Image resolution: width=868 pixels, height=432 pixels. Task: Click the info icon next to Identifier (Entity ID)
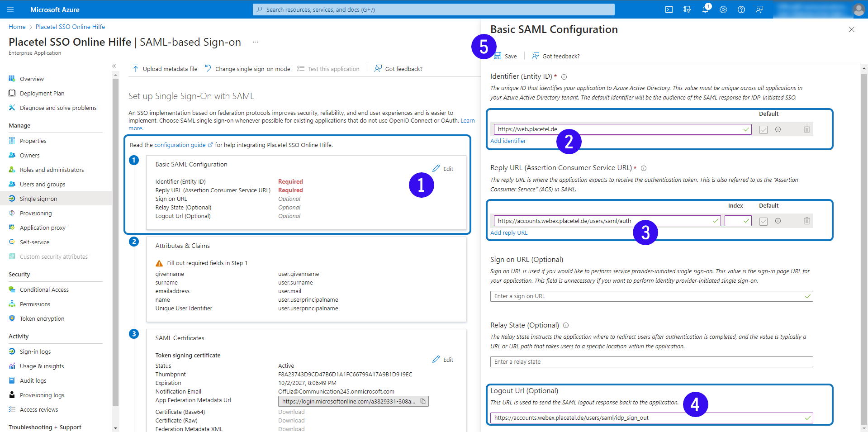click(564, 77)
